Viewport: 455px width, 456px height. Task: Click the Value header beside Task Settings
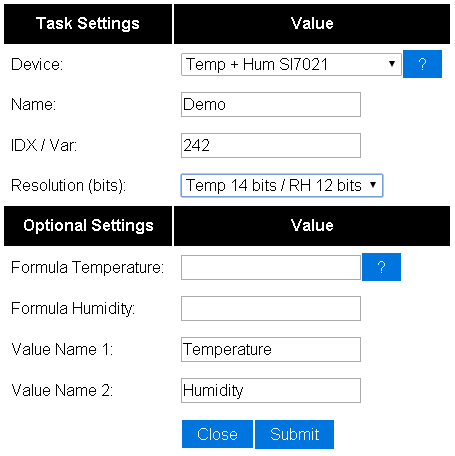pyautogui.click(x=312, y=24)
